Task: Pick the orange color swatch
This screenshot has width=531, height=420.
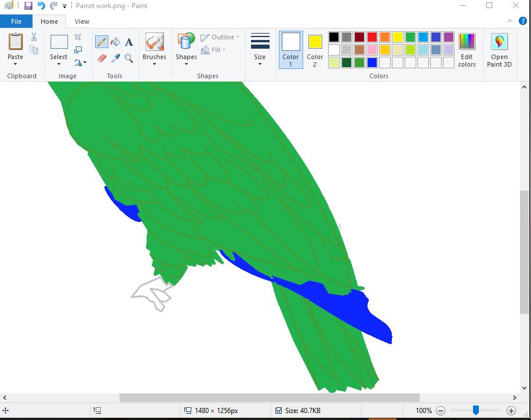Action: click(385, 37)
